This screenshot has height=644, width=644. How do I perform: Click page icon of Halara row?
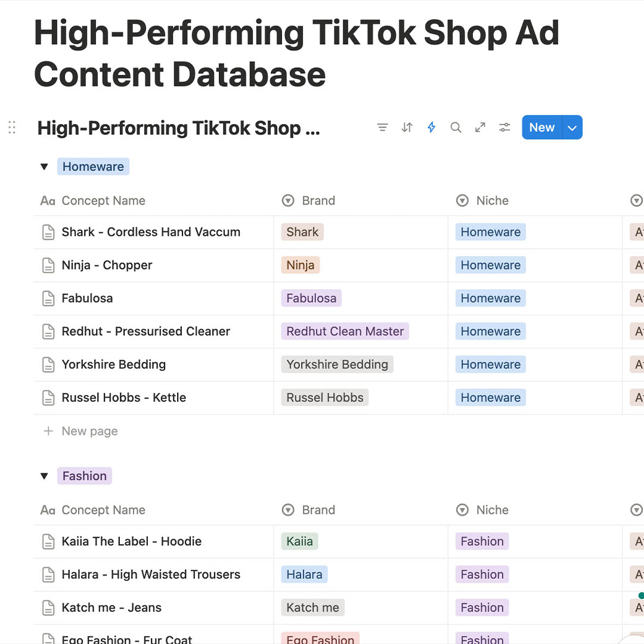48,575
